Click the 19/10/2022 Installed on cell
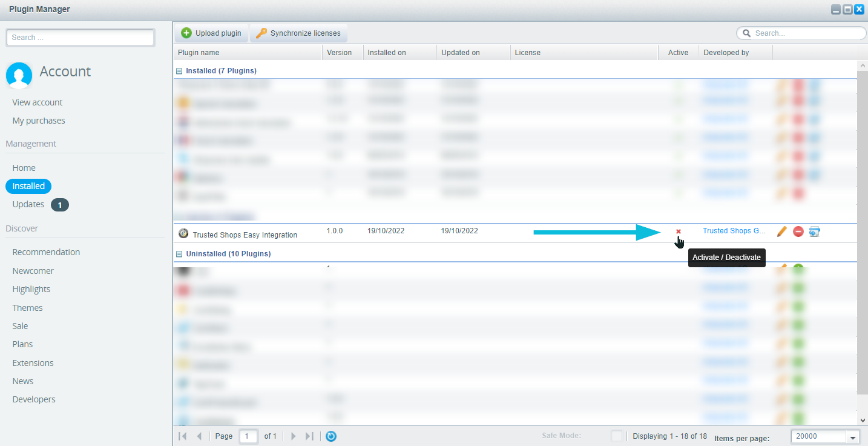The width and height of the screenshot is (868, 446). point(386,231)
